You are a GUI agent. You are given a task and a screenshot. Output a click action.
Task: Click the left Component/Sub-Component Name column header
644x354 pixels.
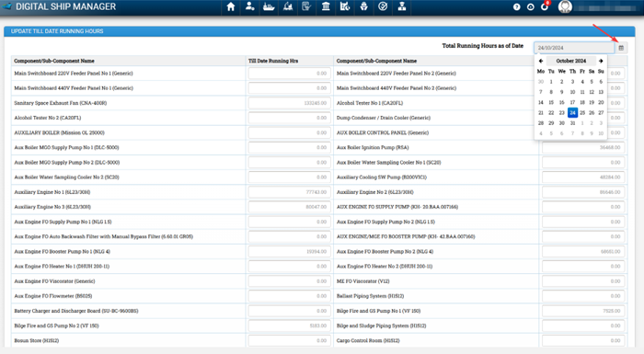click(54, 61)
